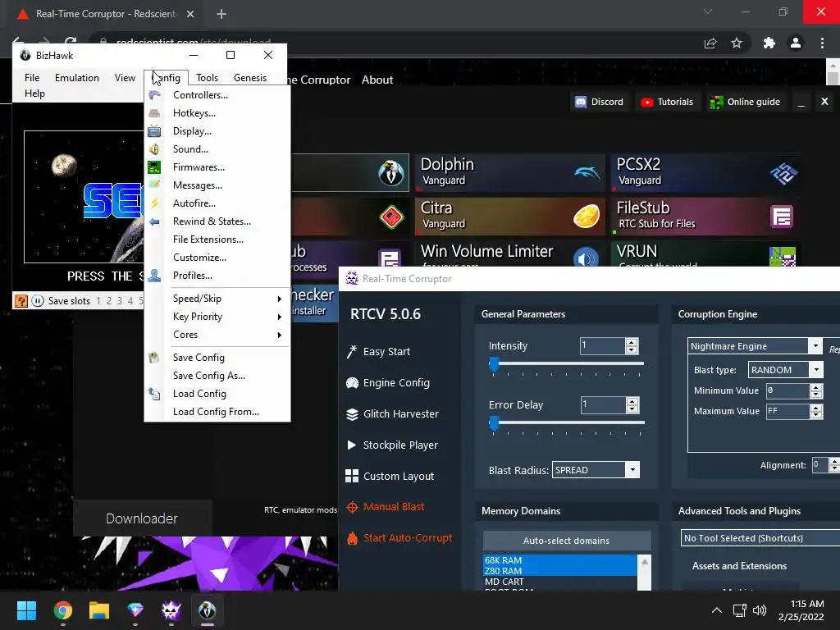Open Rewind & States menu entry
The image size is (840, 630).
(x=217, y=221)
